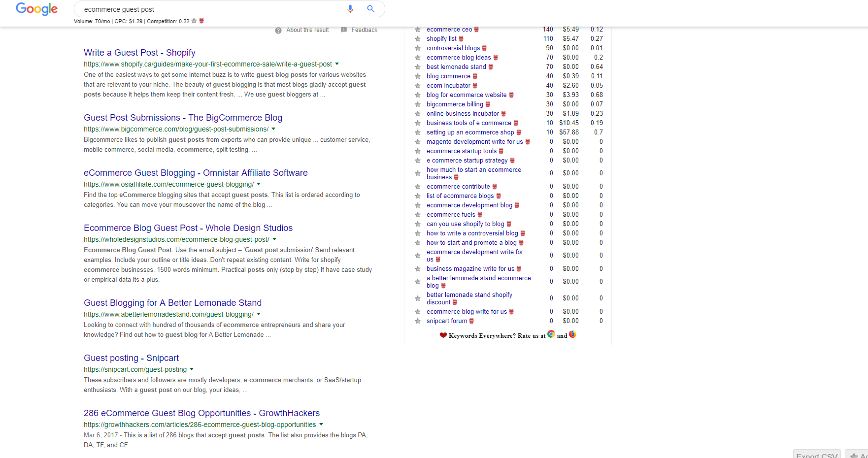Click database icon next to 'ecommerce contribute'

pyautogui.click(x=495, y=187)
